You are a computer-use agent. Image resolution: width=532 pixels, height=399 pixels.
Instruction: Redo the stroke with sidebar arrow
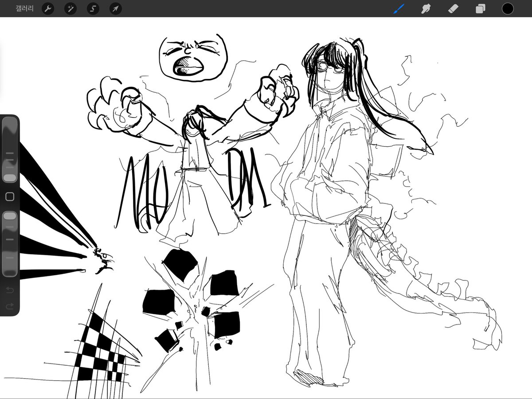(10, 306)
